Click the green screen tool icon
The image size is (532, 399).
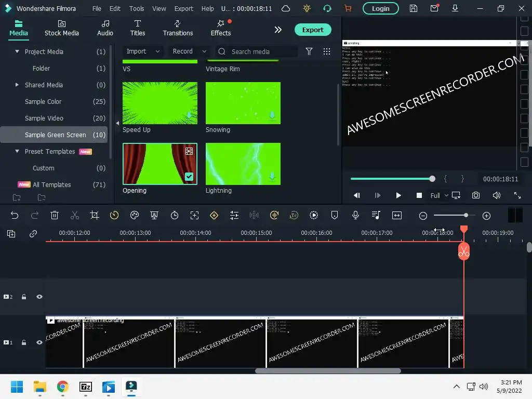(x=154, y=216)
